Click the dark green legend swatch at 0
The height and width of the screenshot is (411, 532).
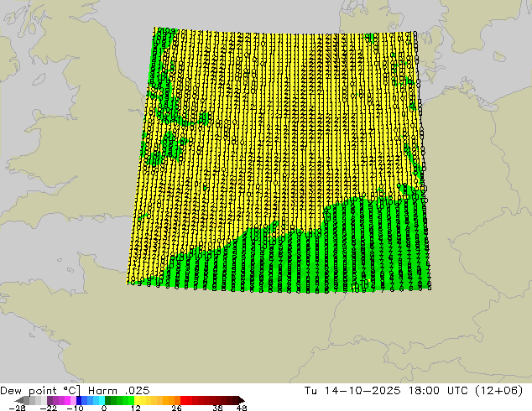tap(108, 400)
